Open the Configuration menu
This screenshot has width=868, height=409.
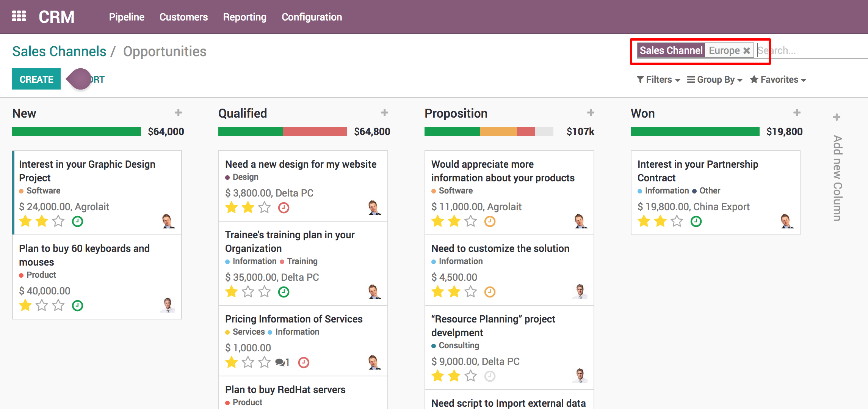(312, 17)
